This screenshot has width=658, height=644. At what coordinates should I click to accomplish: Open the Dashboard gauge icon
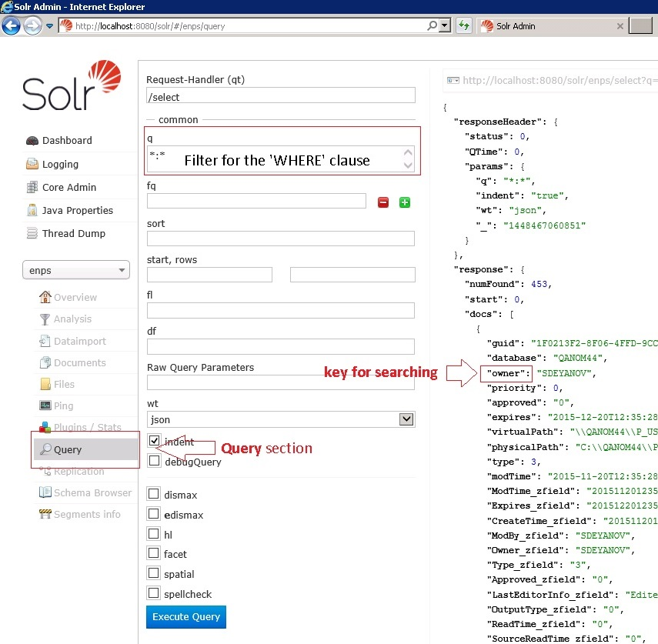32,141
